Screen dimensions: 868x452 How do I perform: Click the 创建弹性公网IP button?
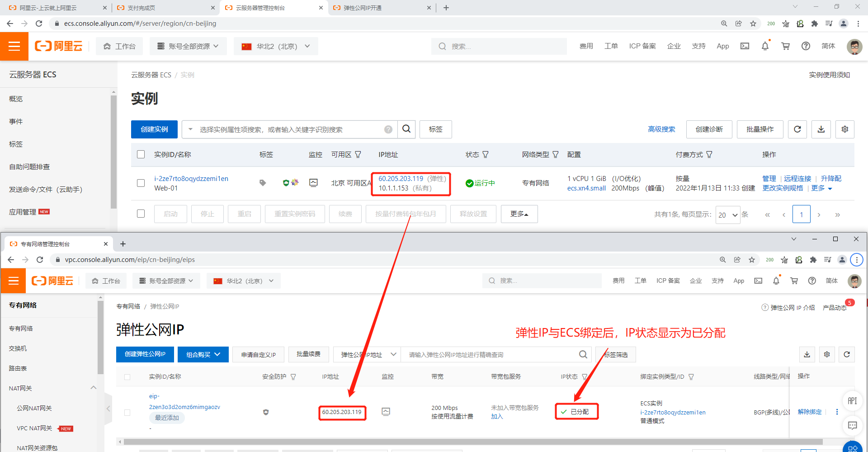pos(145,354)
